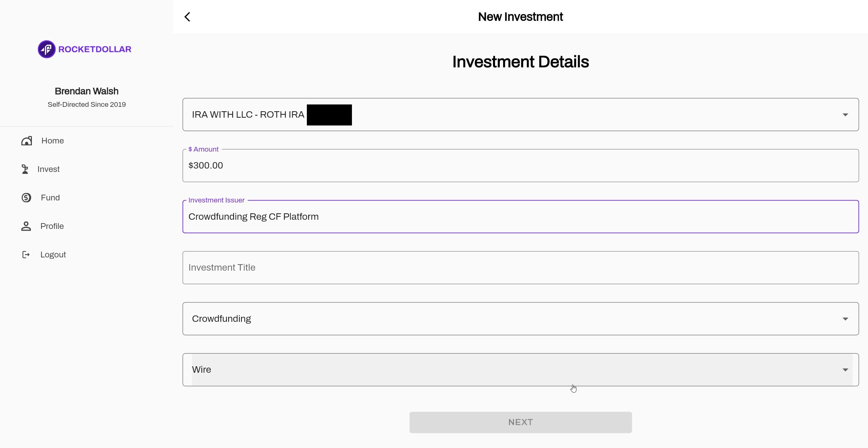868x448 pixels.
Task: Open Profile page from sidebar
Action: tap(52, 226)
